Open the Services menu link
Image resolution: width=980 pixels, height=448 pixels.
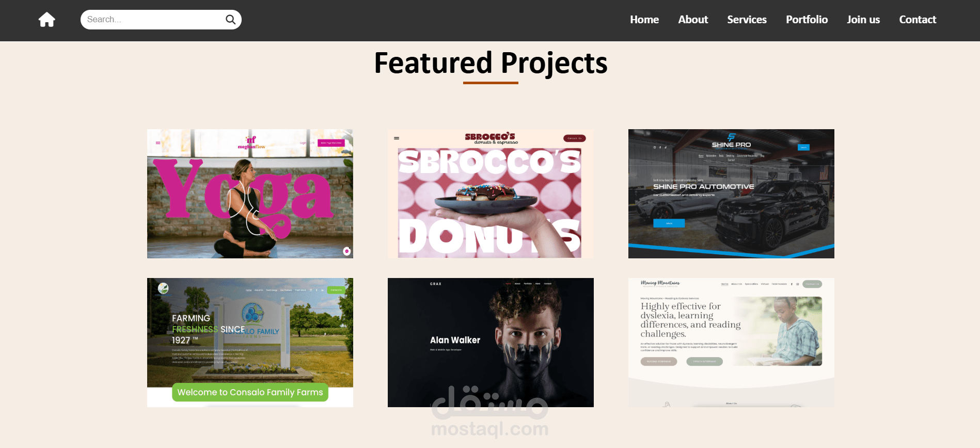[x=747, y=20]
